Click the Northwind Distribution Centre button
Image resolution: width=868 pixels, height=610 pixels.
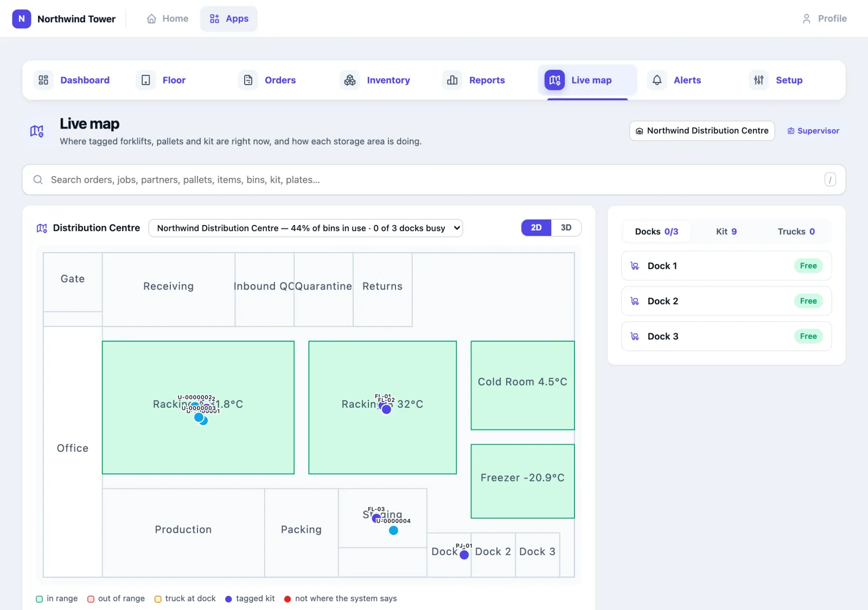tap(702, 131)
